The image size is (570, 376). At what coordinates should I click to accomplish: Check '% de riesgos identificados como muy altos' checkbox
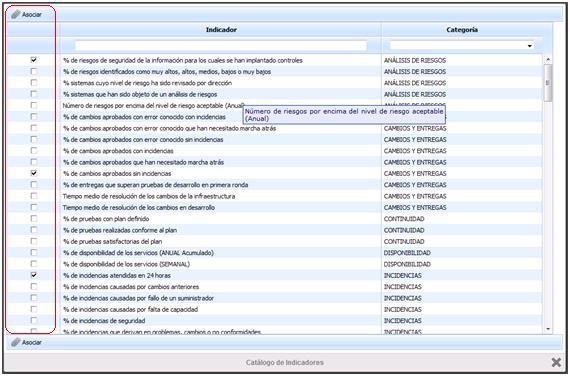[x=34, y=71]
